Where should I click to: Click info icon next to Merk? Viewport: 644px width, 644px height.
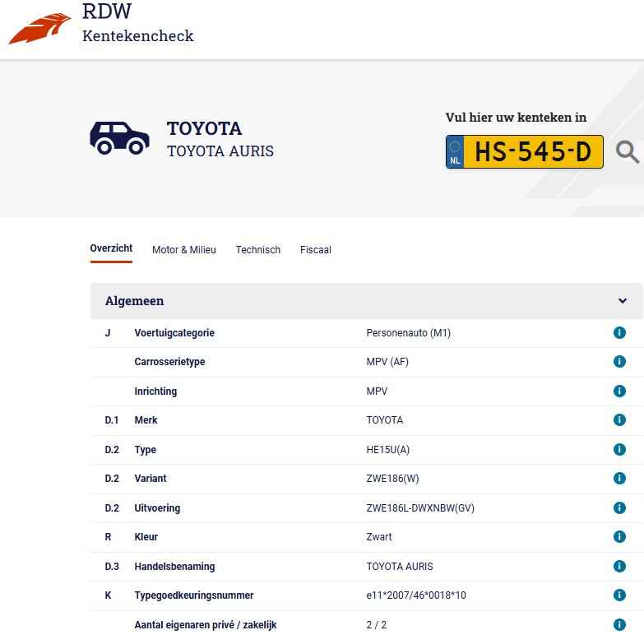(x=619, y=419)
